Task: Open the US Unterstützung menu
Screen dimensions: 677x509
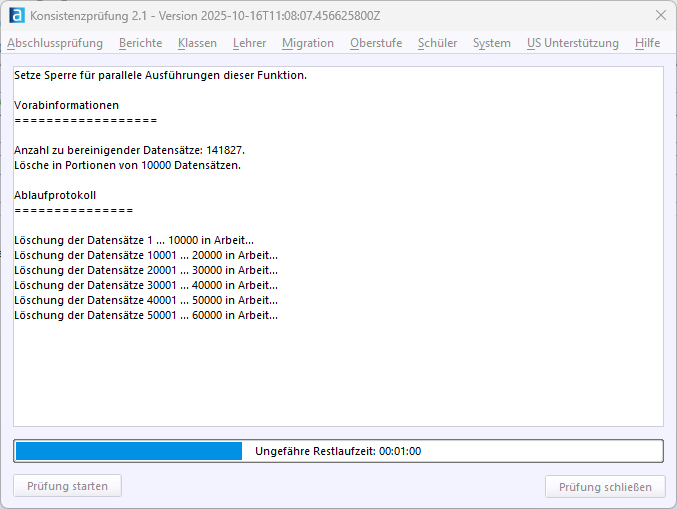Action: 572,43
